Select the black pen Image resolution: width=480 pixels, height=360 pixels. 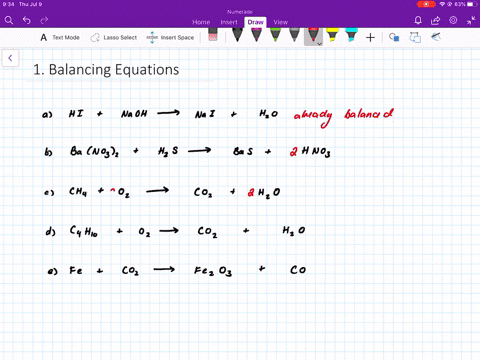[x=237, y=35]
